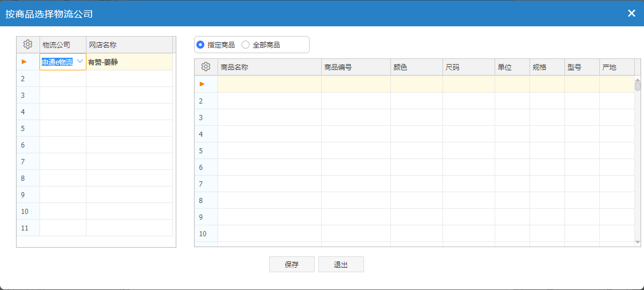
Task: Select row 2 in the logistics table
Action: (x=24, y=78)
